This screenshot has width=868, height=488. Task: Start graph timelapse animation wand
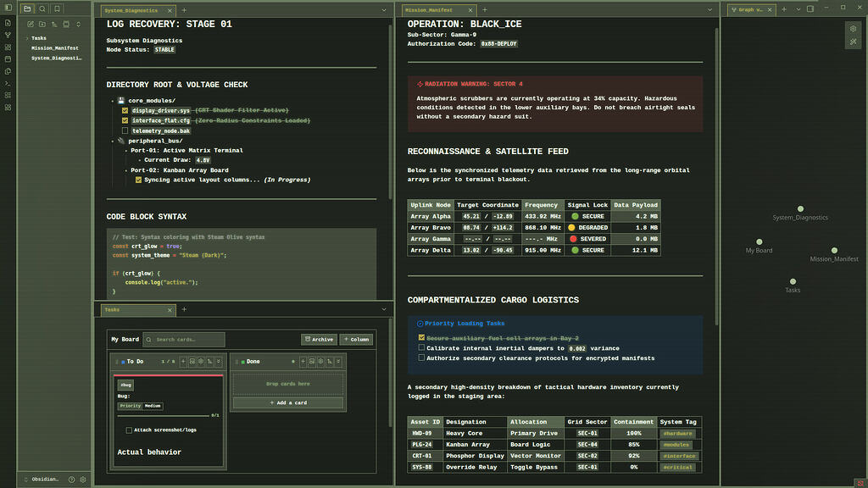click(x=853, y=42)
